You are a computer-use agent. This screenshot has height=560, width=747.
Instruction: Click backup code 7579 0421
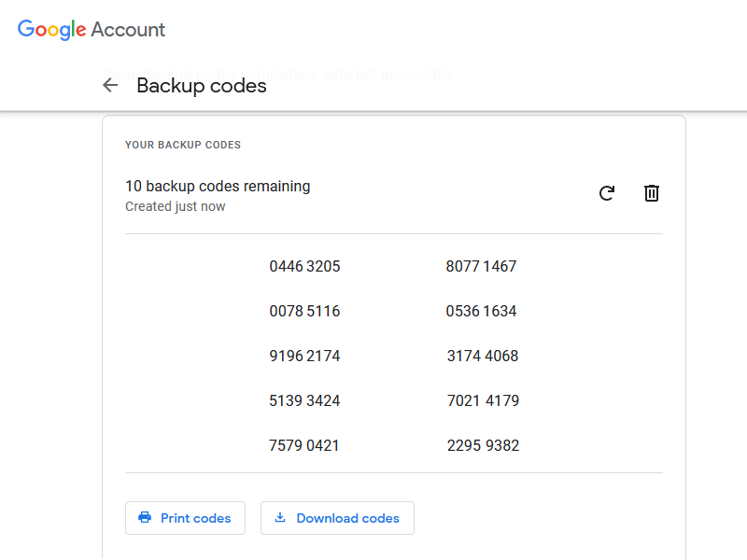pyautogui.click(x=304, y=446)
